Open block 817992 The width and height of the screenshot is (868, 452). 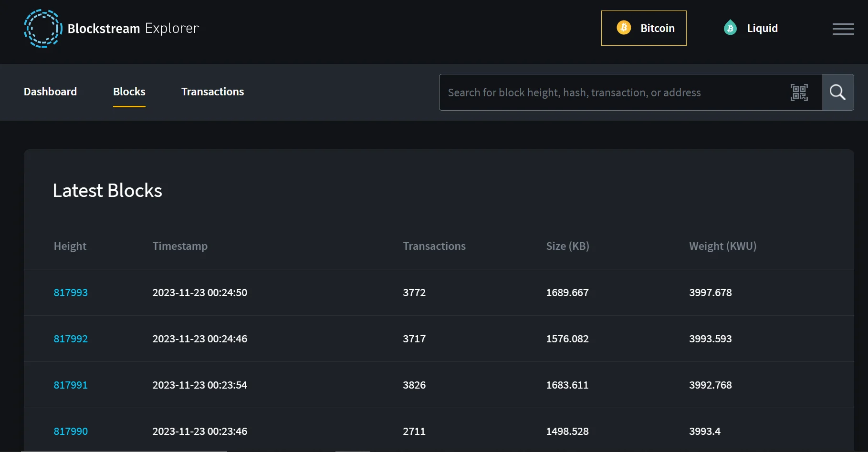click(71, 339)
